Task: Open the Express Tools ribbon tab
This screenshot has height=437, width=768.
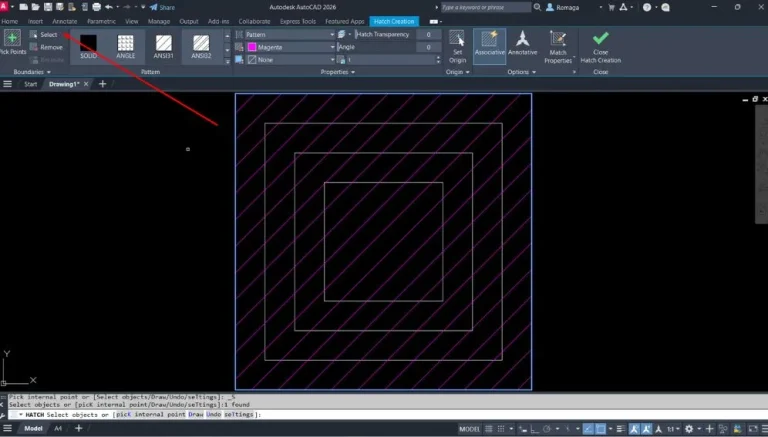Action: coord(298,22)
